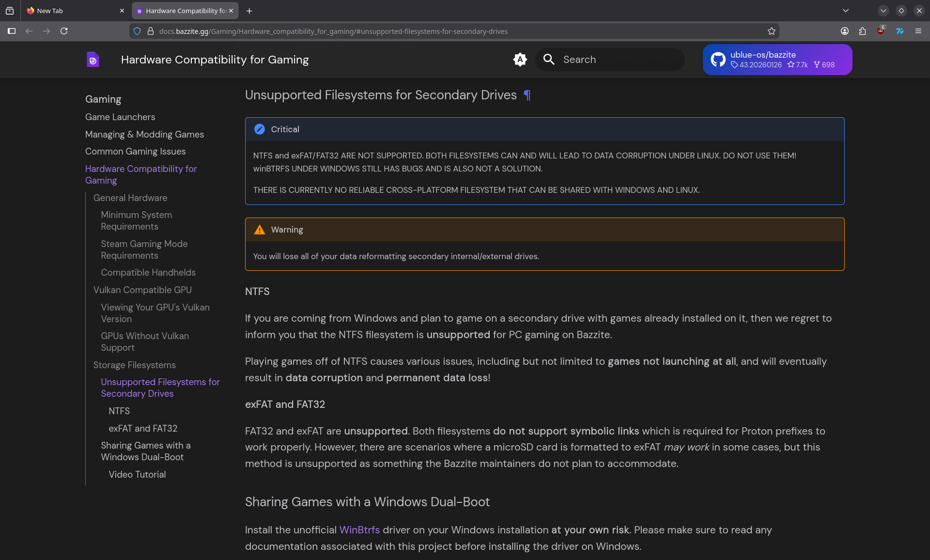Viewport: 930px width, 560px height.
Task: Open Firefox View in the tab bar
Action: pyautogui.click(x=10, y=10)
